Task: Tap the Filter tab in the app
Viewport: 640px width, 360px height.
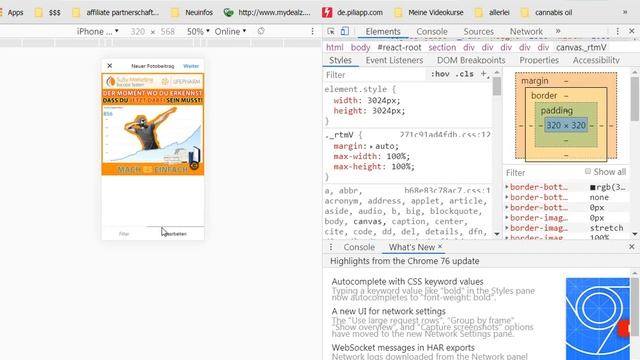Action: pos(124,234)
